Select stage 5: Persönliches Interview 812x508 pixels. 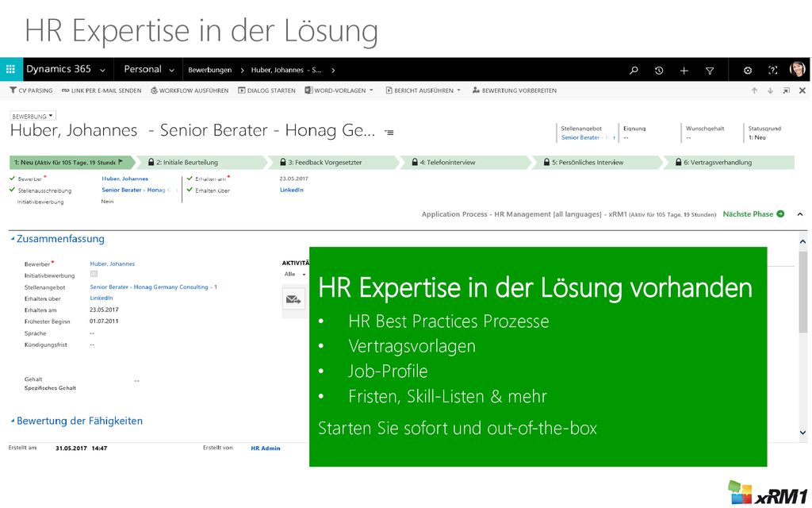tap(598, 162)
